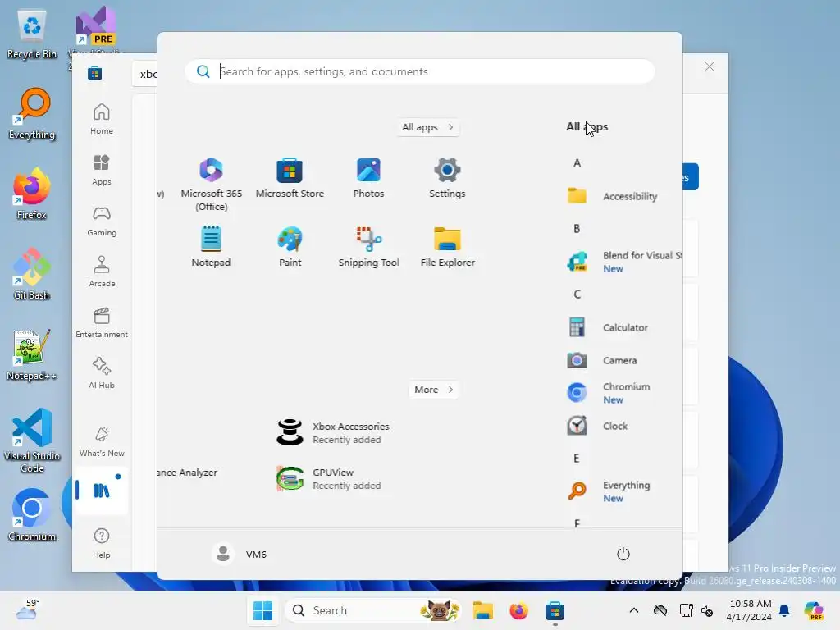The width and height of the screenshot is (840, 630).
Task: Open File Explorer from pinned apps
Action: click(447, 246)
